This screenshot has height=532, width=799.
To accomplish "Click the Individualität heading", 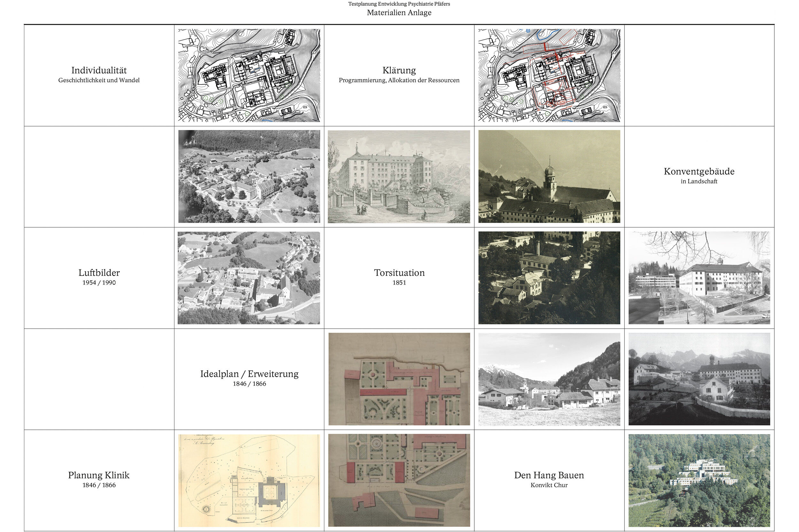I will (99, 70).
